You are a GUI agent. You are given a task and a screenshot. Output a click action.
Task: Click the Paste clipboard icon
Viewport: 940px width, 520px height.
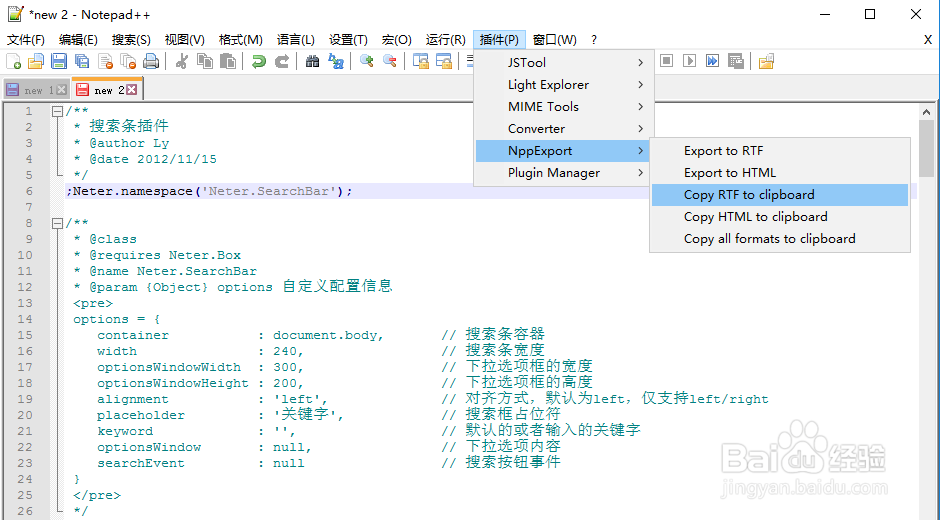pyautogui.click(x=228, y=61)
